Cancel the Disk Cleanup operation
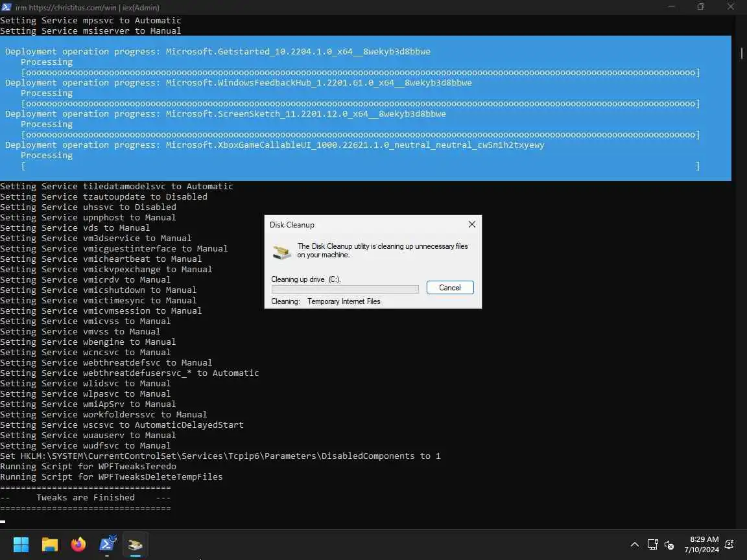747x560 pixels. click(450, 288)
